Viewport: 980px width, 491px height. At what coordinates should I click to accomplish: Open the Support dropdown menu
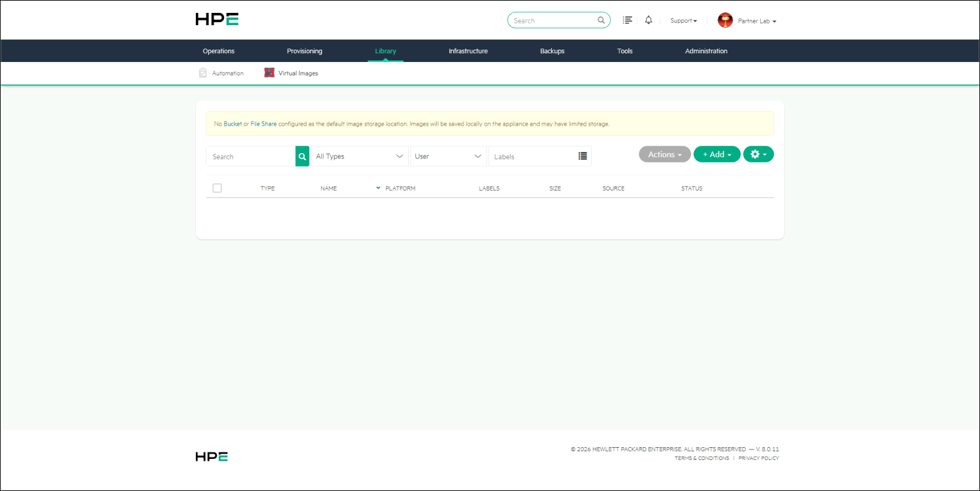[x=684, y=20]
